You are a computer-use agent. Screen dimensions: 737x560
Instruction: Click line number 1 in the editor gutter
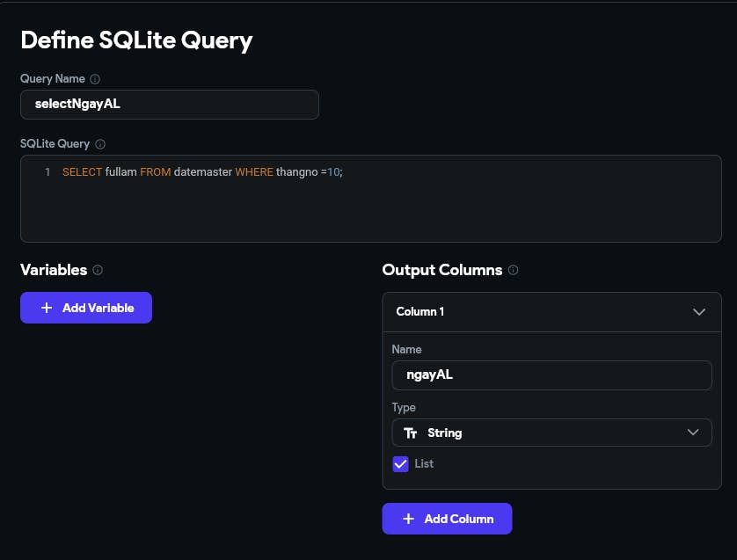coord(47,172)
